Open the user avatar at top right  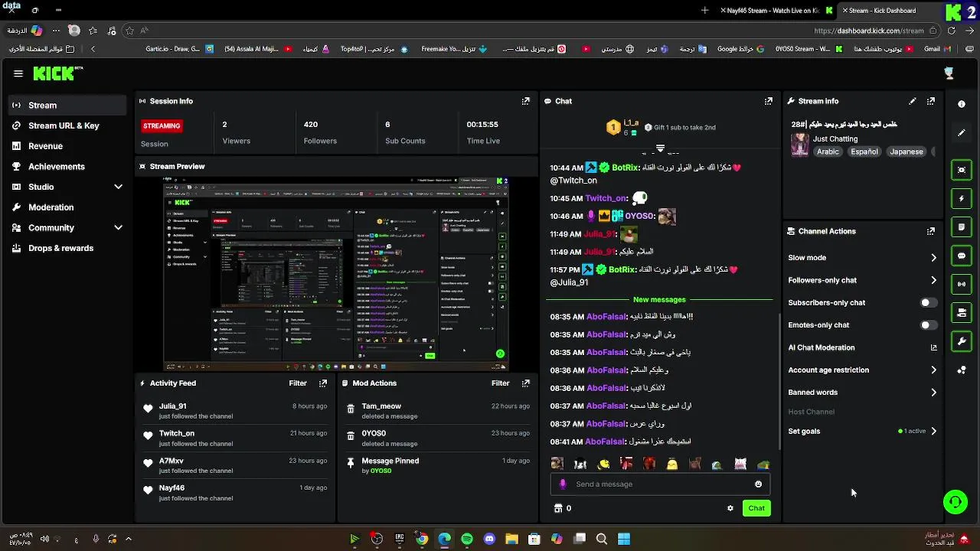949,73
